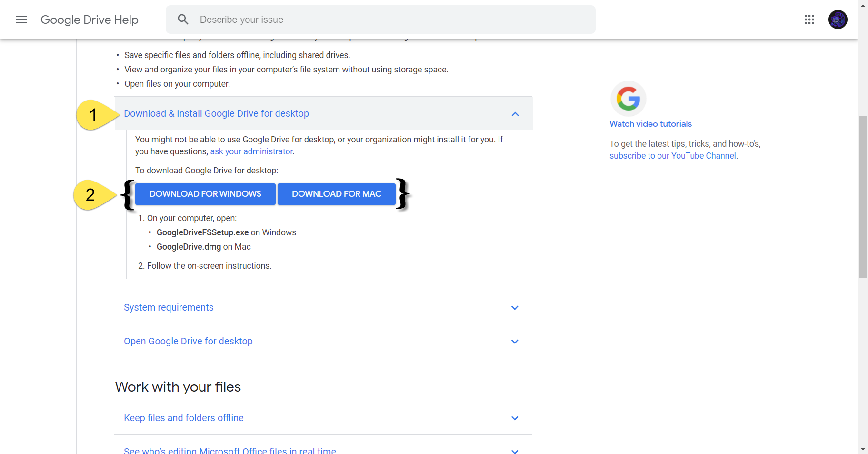
Task: Open the hamburger main menu
Action: (21, 20)
